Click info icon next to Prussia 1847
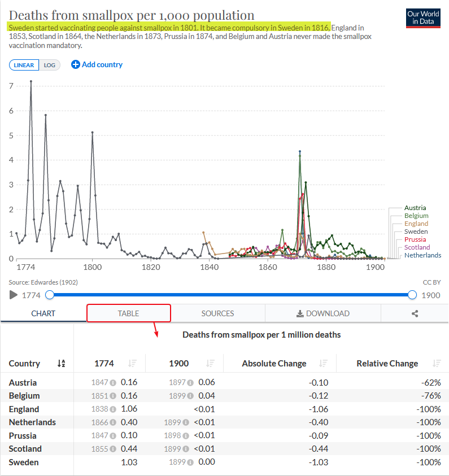 tap(113, 435)
